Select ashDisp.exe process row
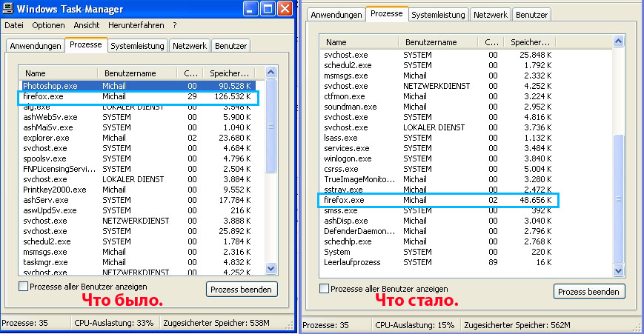This screenshot has width=644, height=334. 438,221
